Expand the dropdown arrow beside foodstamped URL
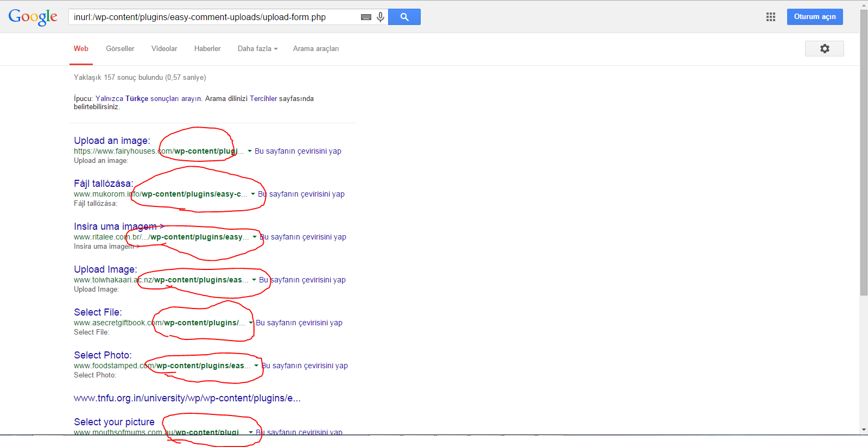This screenshot has width=868, height=447. pos(256,366)
